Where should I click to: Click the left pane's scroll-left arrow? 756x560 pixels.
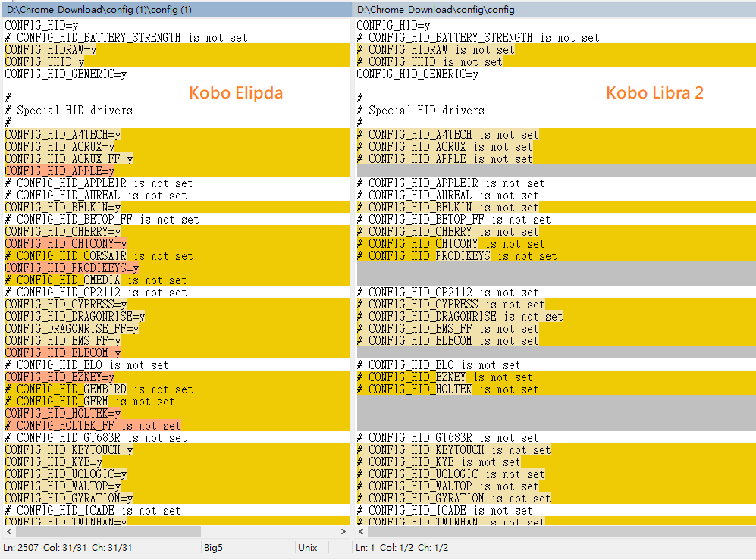point(8,531)
